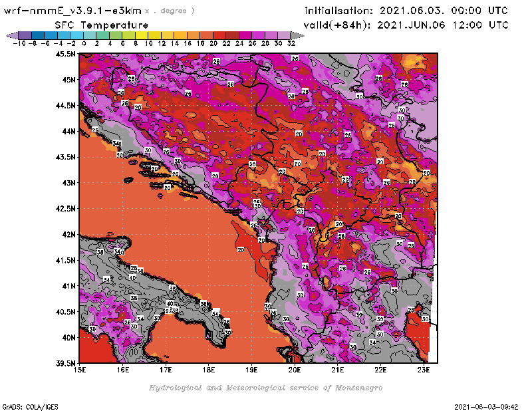The width and height of the screenshot is (532, 411).
Task: Pick the orange 14 to 16 legend swatch
Action: point(180,35)
